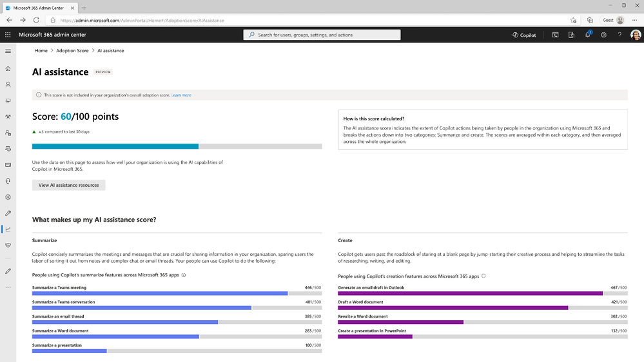Screen dimensions: 644x362
Task: Open the Setup wrench sidebar icon
Action: point(8,213)
